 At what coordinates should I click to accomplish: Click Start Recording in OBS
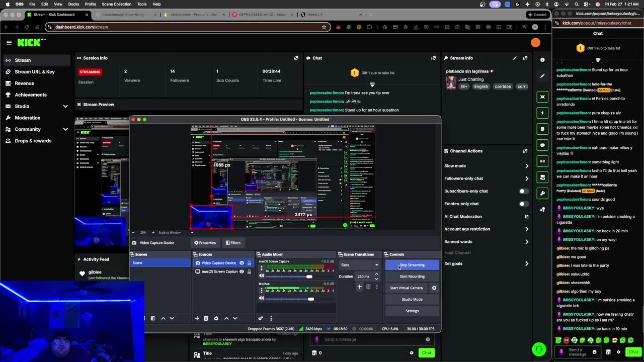pos(412,277)
